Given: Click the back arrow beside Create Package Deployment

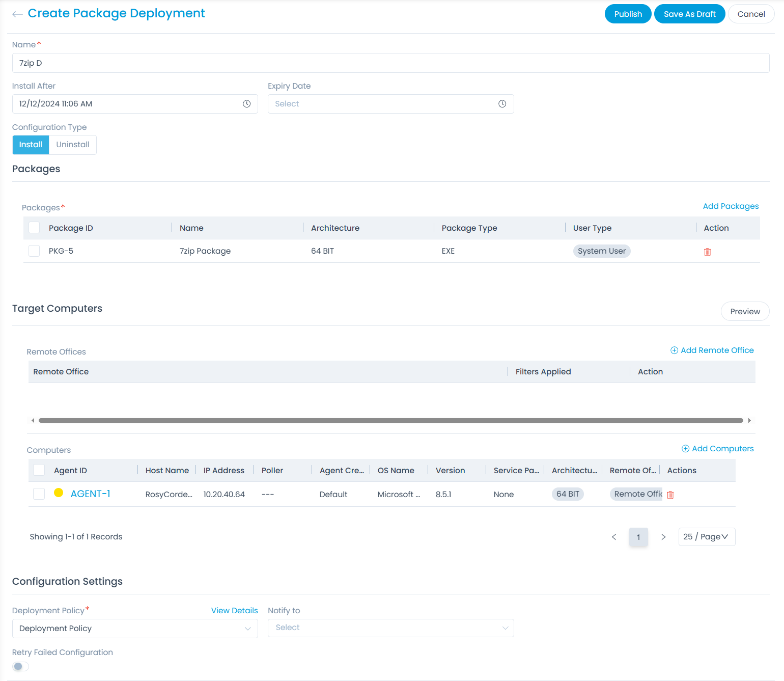Looking at the screenshot, I should (17, 14).
